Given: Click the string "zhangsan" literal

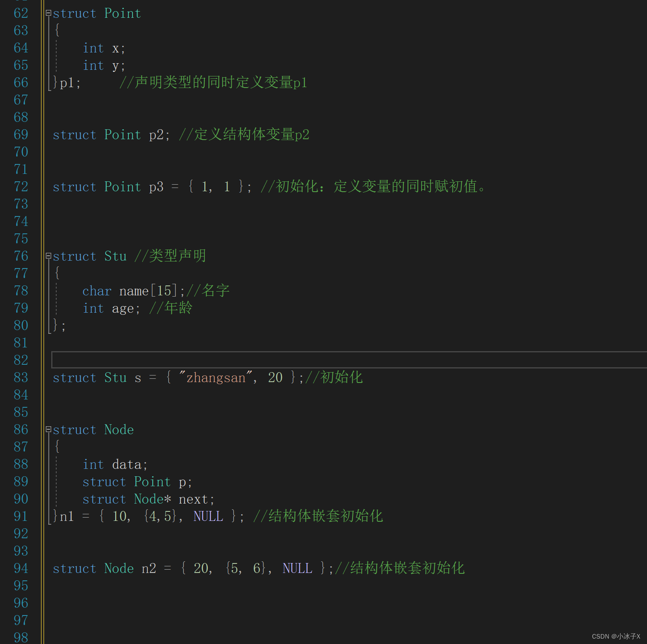Looking at the screenshot, I should click(215, 378).
